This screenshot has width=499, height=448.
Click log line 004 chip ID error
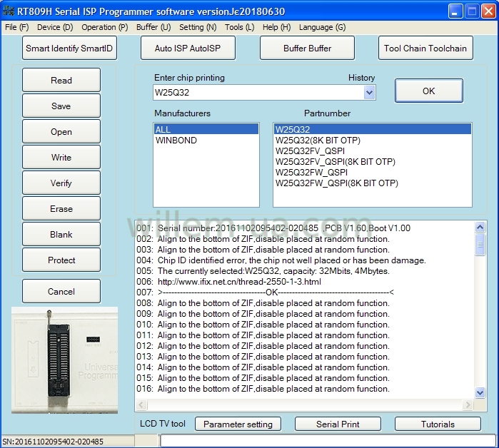(x=281, y=260)
